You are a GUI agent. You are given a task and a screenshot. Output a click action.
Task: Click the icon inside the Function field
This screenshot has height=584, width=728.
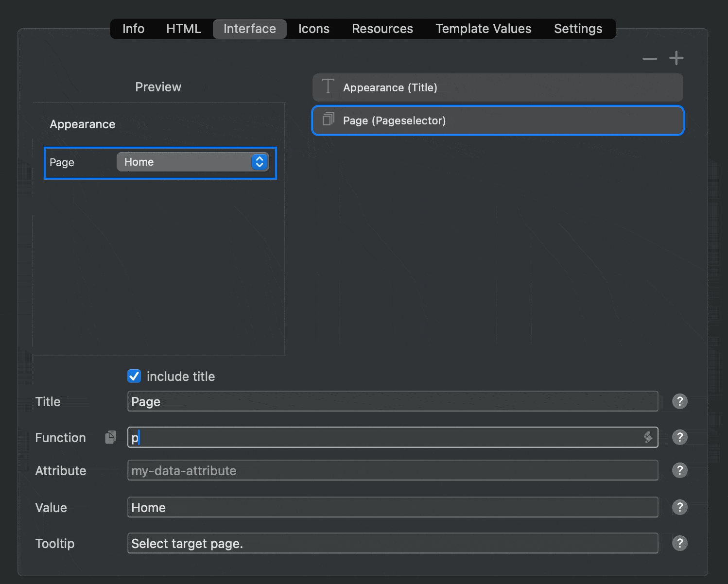tap(647, 437)
